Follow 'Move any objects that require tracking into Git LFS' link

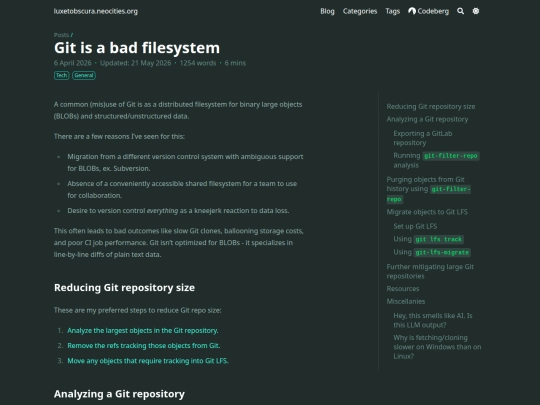coord(148,361)
